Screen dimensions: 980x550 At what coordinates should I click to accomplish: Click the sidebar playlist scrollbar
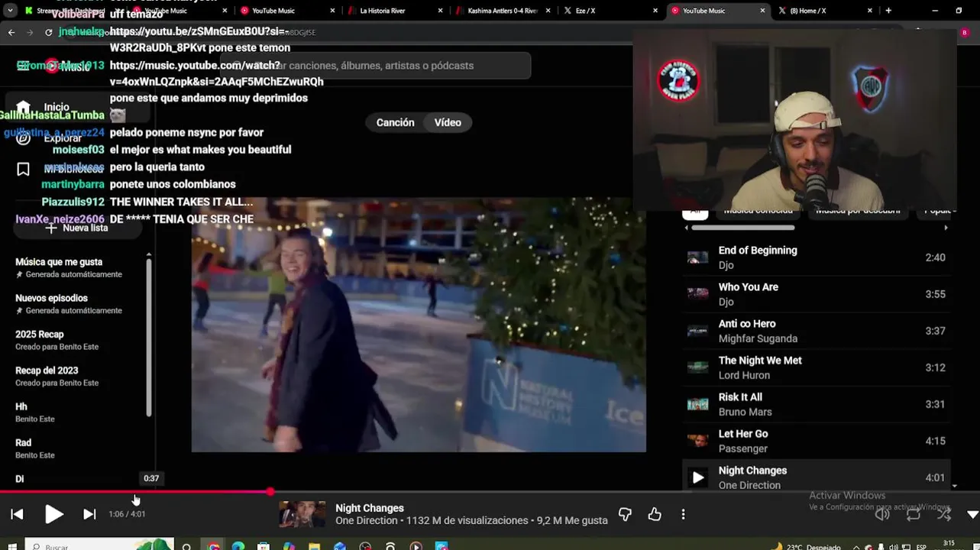tap(149, 338)
